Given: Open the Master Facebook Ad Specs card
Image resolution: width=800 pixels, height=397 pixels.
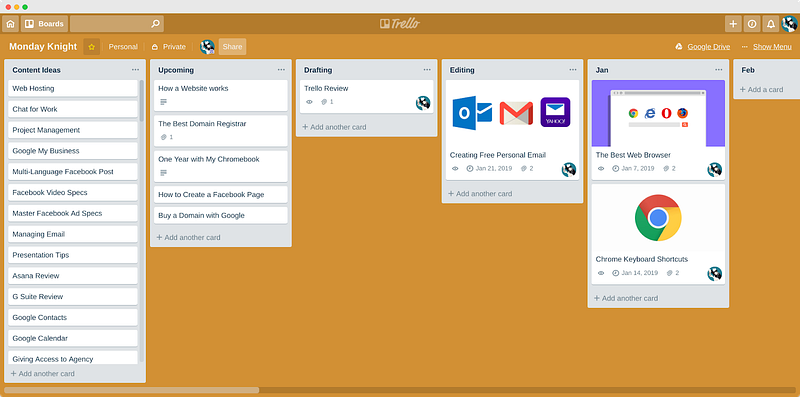Looking at the screenshot, I should 73,213.
